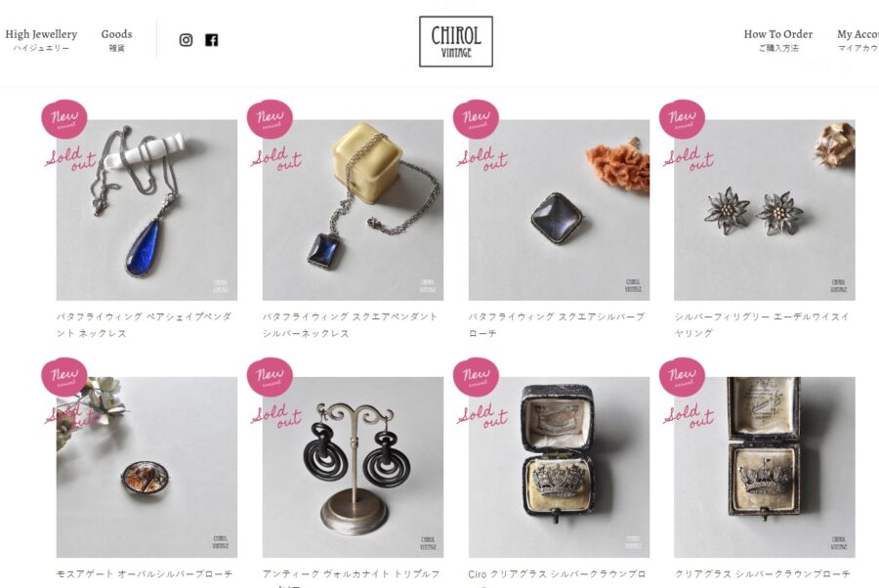Click the CHIROL VINTAGE logo
This screenshot has width=879, height=588.
[x=456, y=41]
